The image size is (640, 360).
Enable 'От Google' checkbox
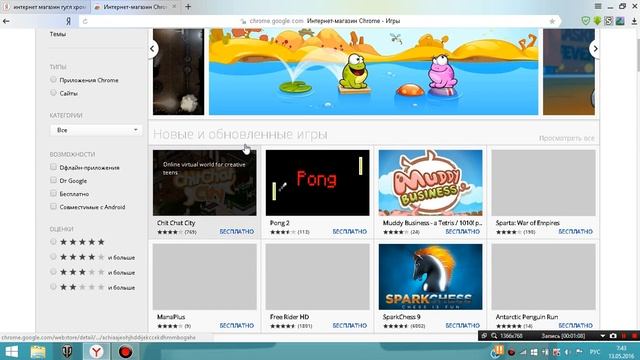tap(53, 180)
